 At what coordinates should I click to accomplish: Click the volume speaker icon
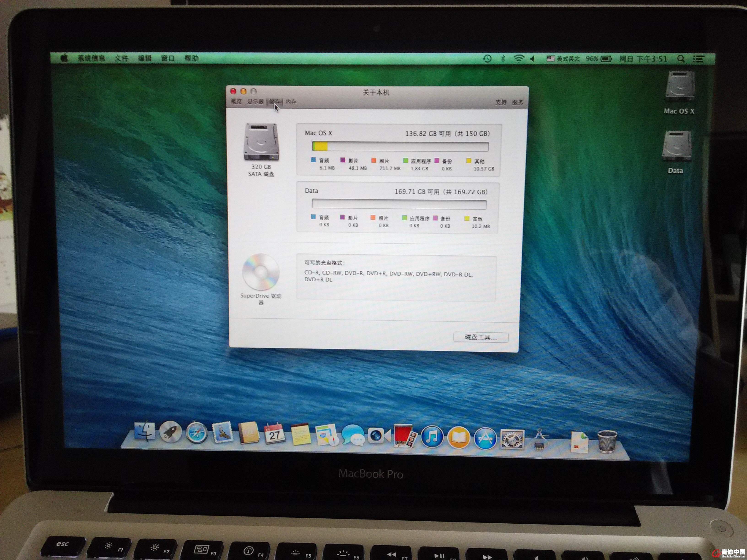533,59
